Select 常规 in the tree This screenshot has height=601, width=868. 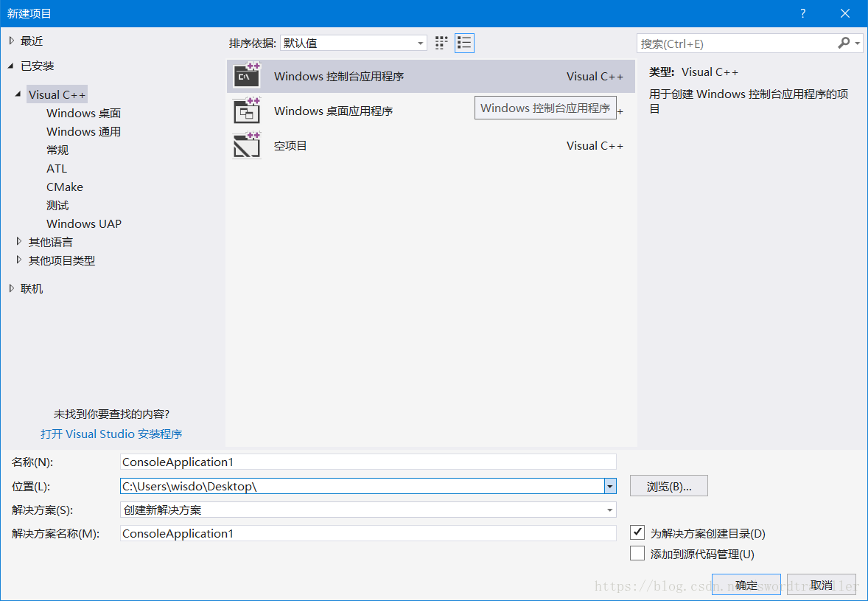(57, 150)
